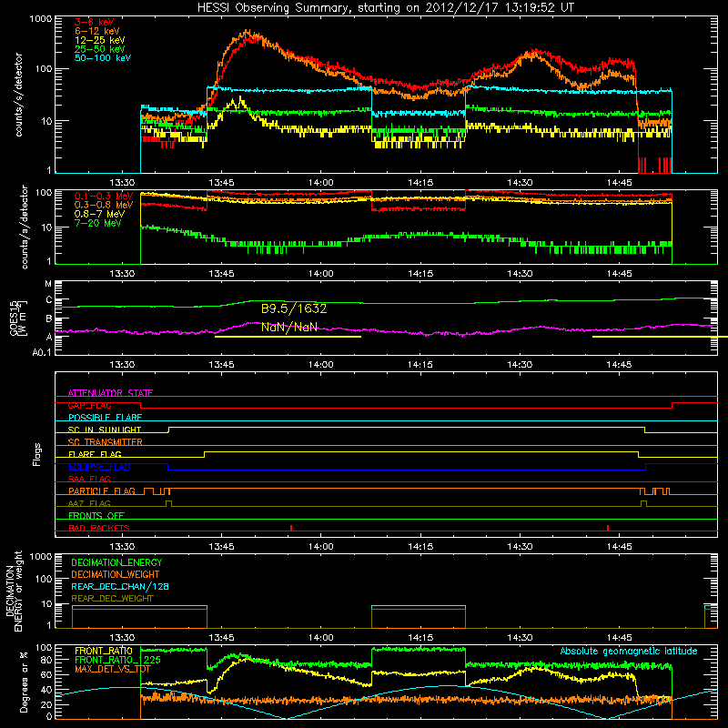The image size is (728, 728).
Task: Select the BAD_PACKETS flag label
Action: pyautogui.click(x=99, y=528)
